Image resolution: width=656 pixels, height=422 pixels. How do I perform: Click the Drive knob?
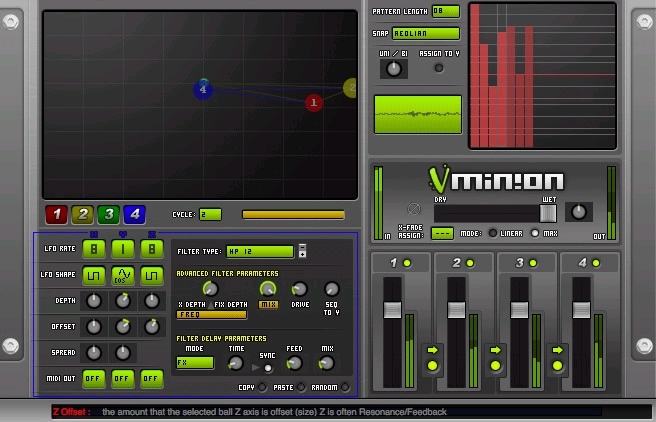300,289
